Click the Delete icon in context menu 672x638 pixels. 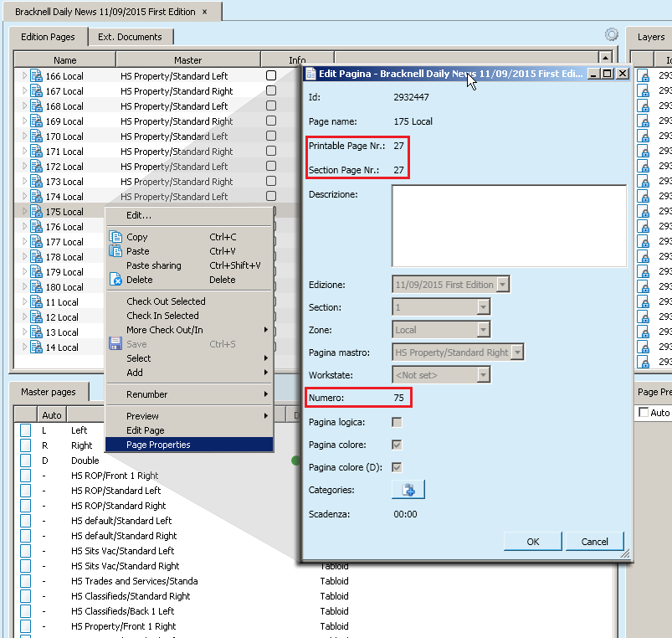[x=115, y=280]
